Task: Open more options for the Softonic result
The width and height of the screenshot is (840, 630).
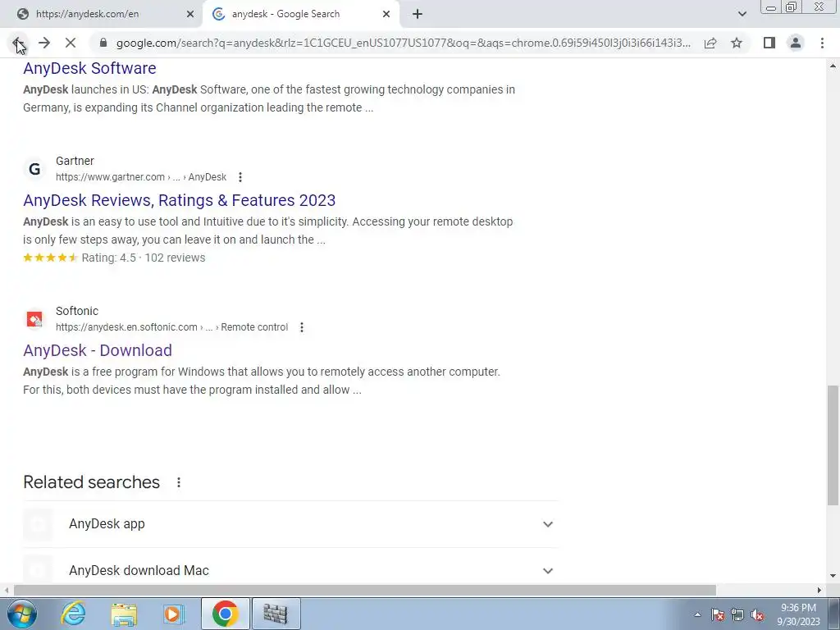Action: coord(302,327)
